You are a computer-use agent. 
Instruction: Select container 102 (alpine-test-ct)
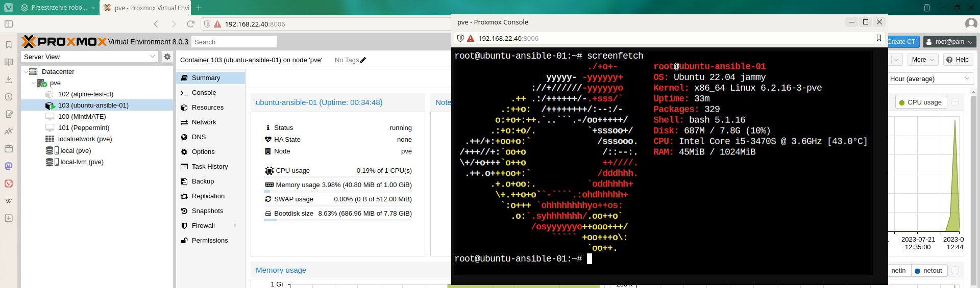[97, 94]
